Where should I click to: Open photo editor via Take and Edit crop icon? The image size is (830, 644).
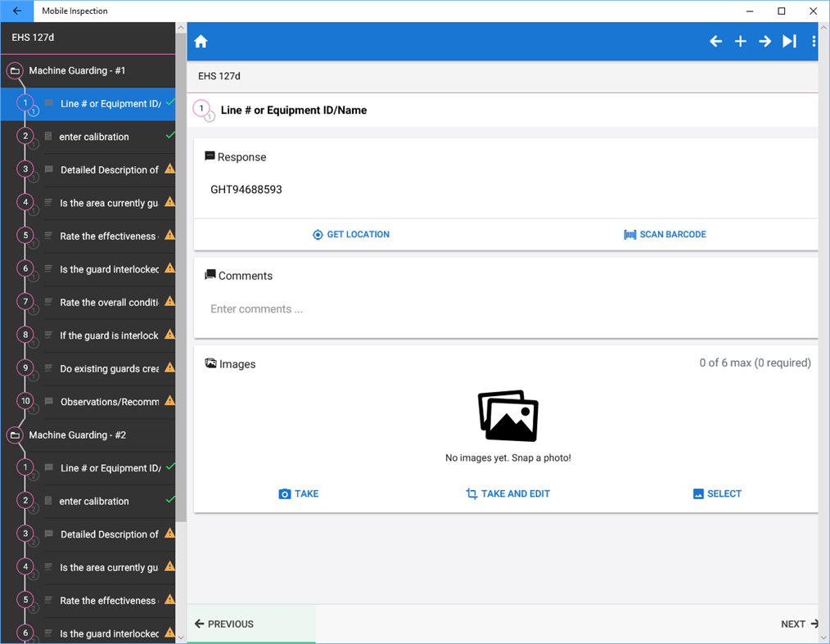pos(471,493)
